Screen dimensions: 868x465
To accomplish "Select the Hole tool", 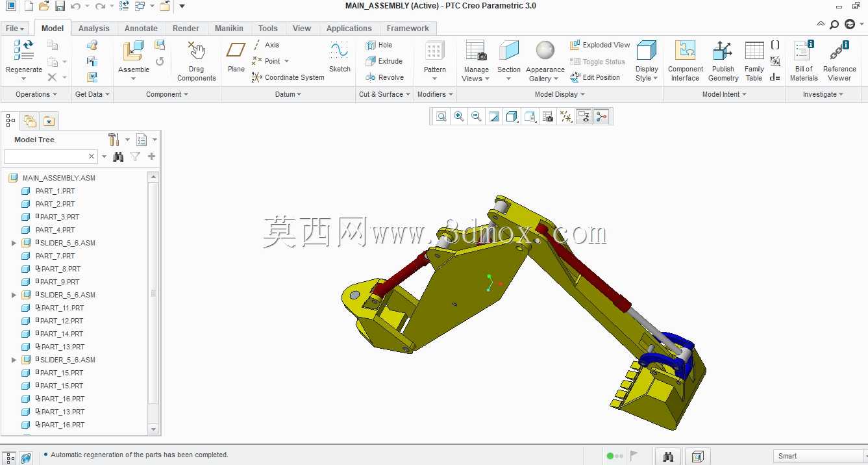I will 378,45.
